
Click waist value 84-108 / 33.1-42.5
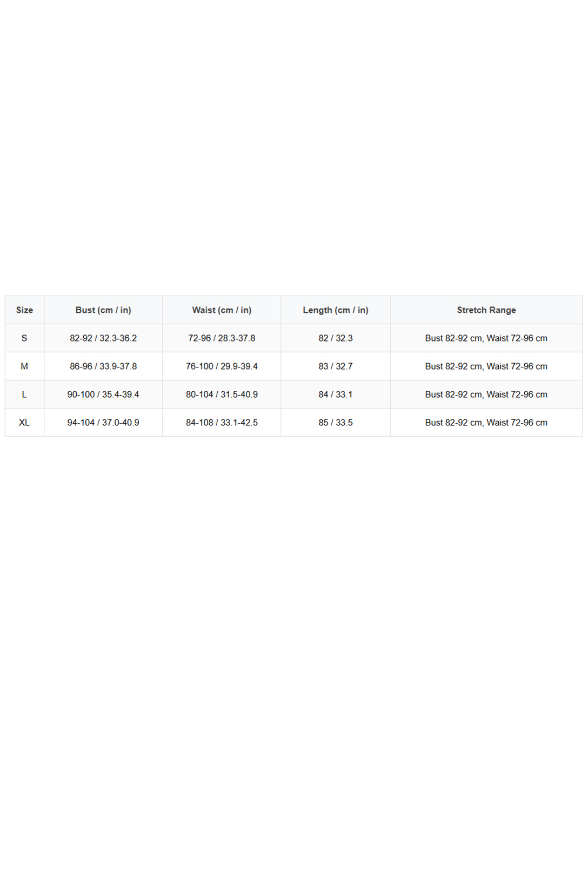(222, 422)
